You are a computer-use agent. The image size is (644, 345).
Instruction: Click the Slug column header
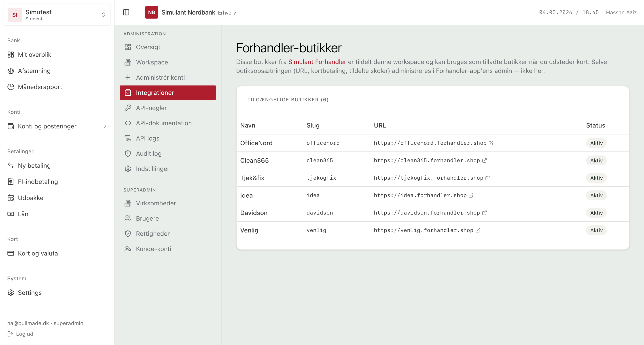[313, 125]
